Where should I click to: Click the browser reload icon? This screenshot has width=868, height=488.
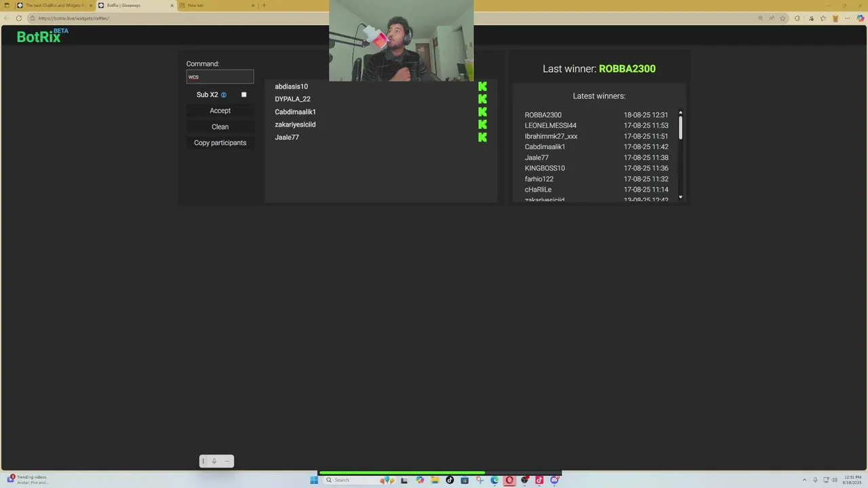(x=19, y=18)
